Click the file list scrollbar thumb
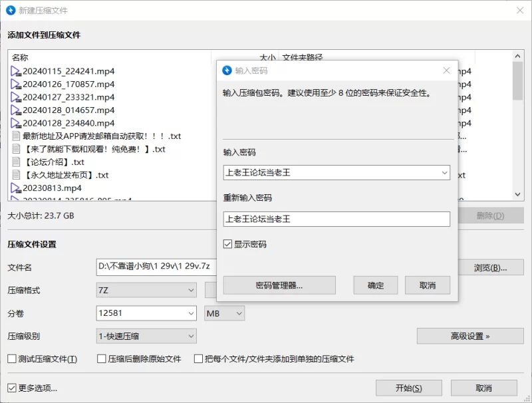Screen dimensions: 532x403 pyautogui.click(x=517, y=80)
